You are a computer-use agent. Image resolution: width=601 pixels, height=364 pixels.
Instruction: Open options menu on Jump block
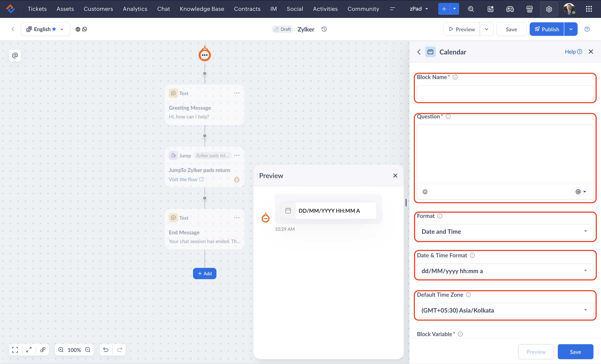click(x=237, y=156)
